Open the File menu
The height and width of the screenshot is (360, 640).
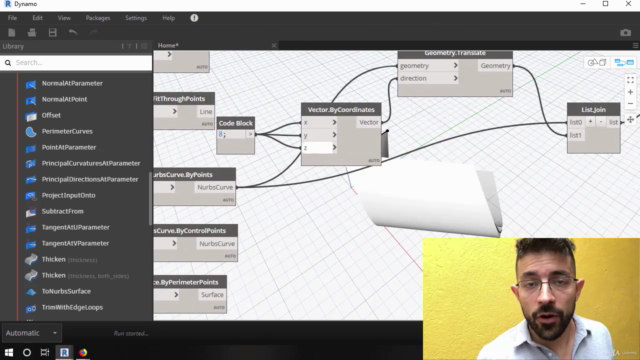click(12, 18)
